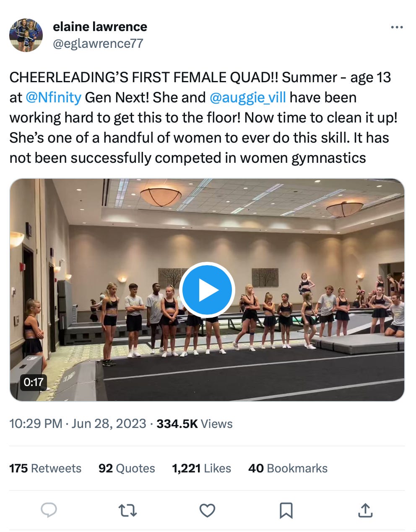Click the retweet arrows icon
This screenshot has width=416, height=532.
point(127,510)
